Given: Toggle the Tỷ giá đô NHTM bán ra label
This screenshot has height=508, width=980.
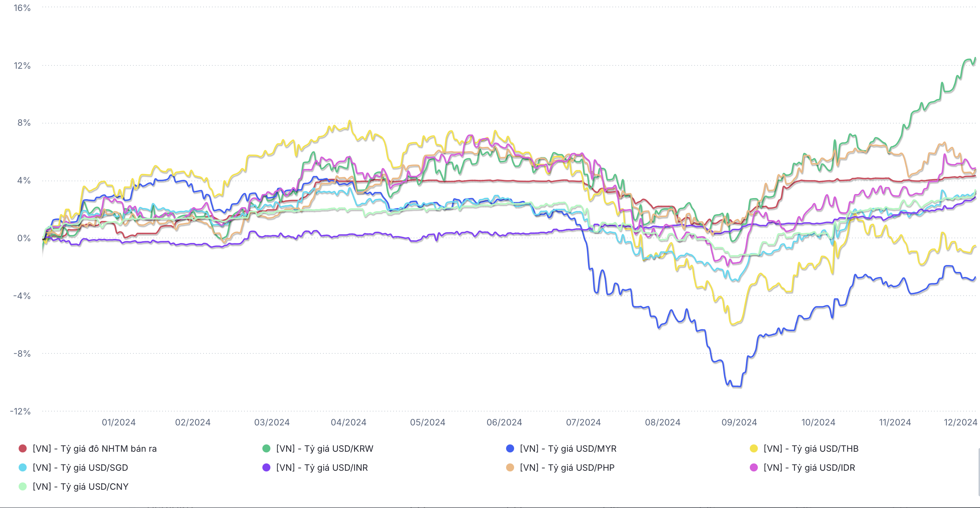Looking at the screenshot, I should click(94, 449).
